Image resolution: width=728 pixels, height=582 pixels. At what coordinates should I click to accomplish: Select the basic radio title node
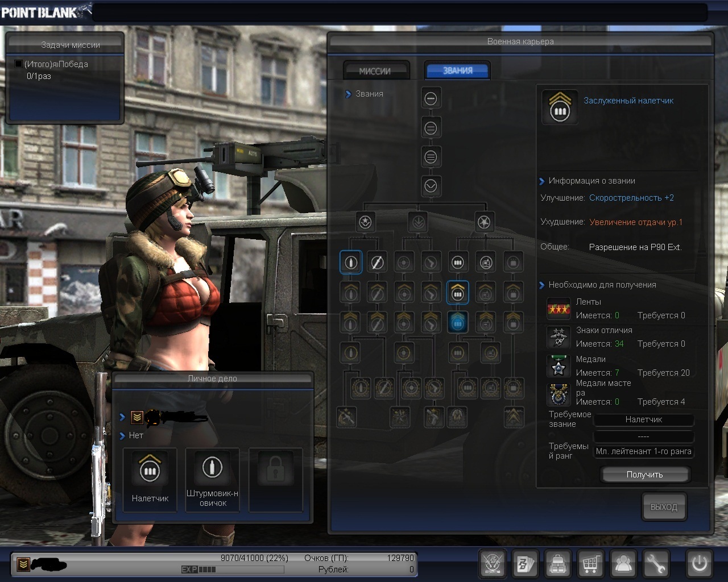click(486, 263)
